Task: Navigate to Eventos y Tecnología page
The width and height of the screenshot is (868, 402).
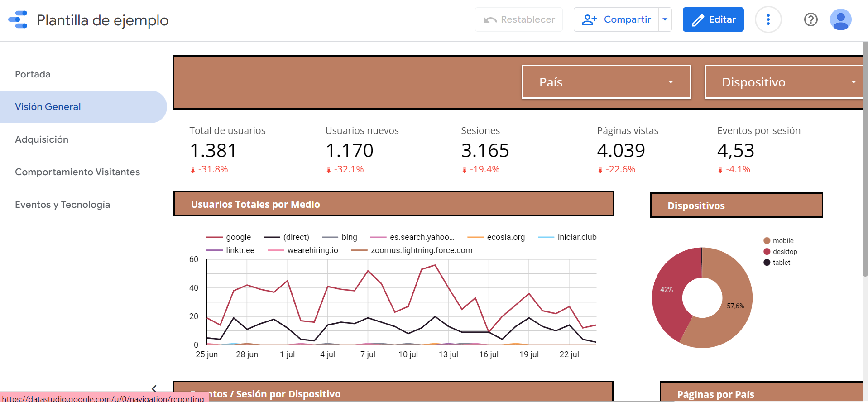Action: [x=62, y=205]
